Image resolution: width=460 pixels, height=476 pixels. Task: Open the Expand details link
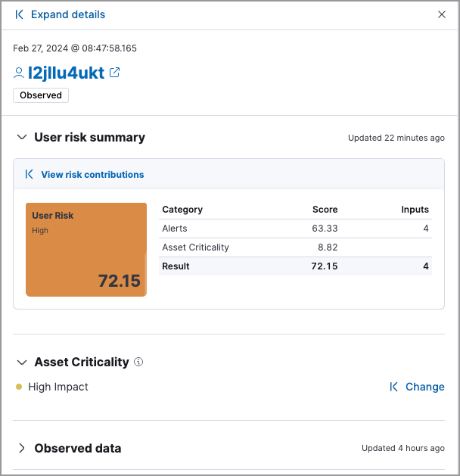(68, 14)
